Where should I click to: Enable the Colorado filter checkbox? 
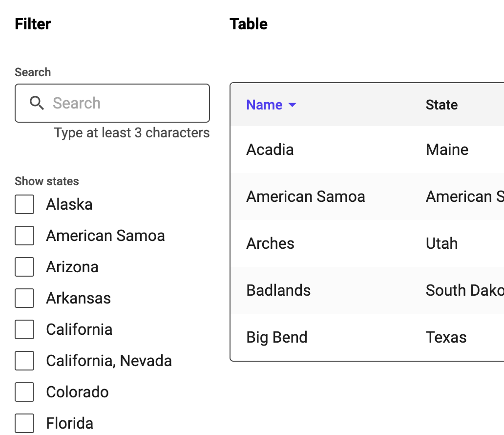coord(24,392)
